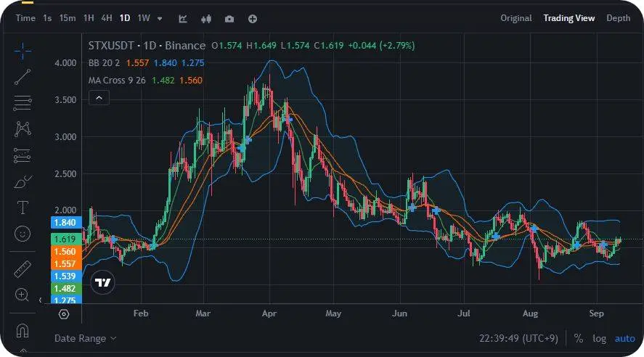
Task: Click the Aug label on time axis
Action: pos(530,313)
